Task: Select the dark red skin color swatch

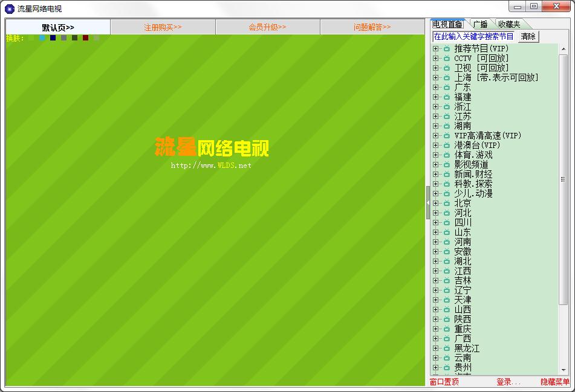Action: click(x=86, y=38)
